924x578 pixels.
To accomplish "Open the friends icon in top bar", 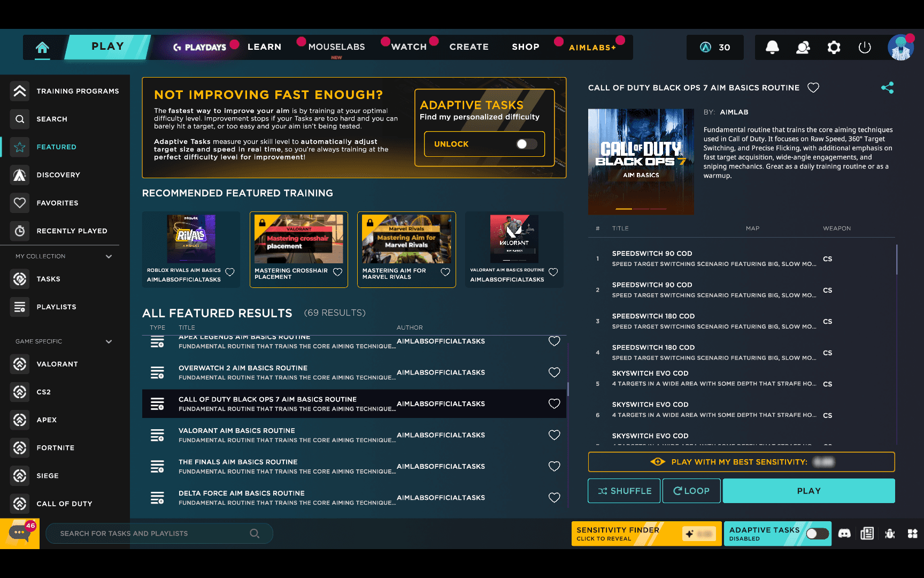I will coord(803,48).
